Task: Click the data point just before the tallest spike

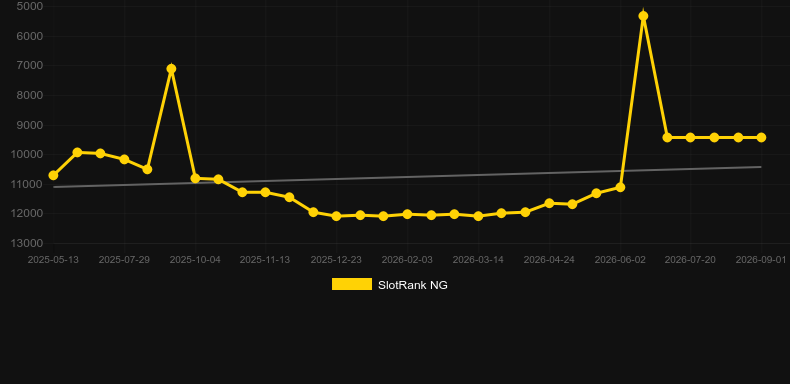Action: tap(620, 187)
